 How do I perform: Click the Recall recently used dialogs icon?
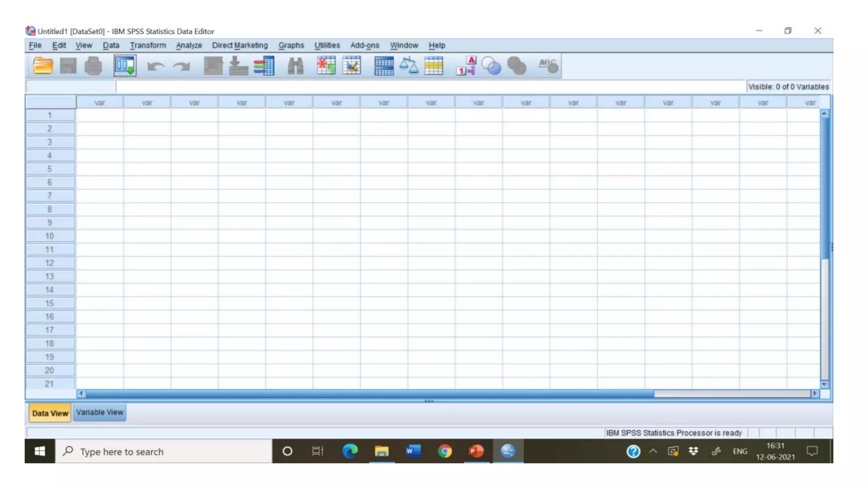pos(125,66)
